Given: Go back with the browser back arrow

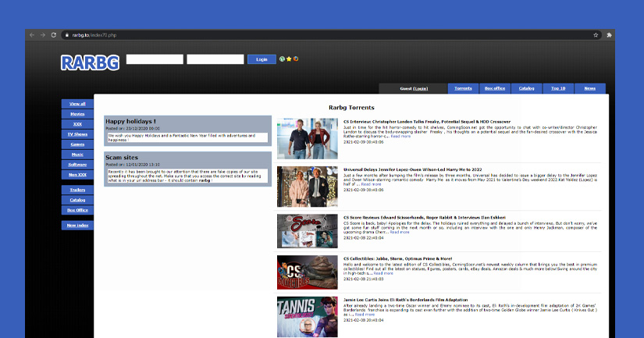Looking at the screenshot, I should coord(32,35).
